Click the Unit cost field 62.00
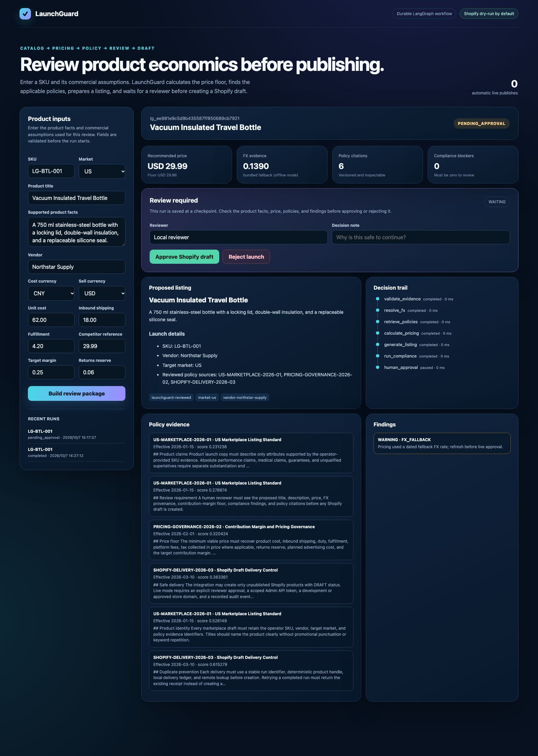The width and height of the screenshot is (538, 756). [51, 320]
